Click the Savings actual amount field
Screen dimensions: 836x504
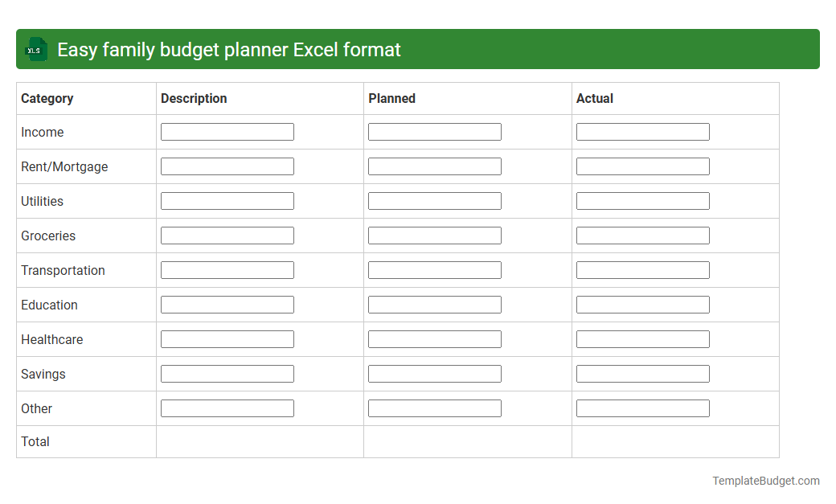click(x=642, y=373)
